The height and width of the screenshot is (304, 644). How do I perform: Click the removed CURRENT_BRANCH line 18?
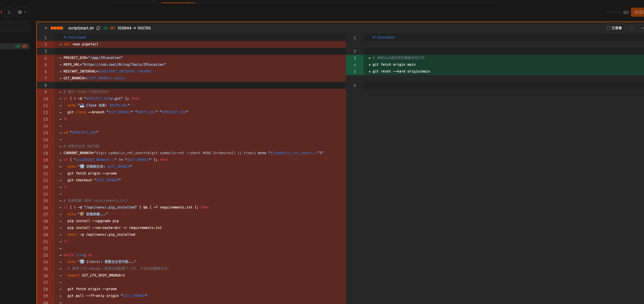(x=193, y=153)
